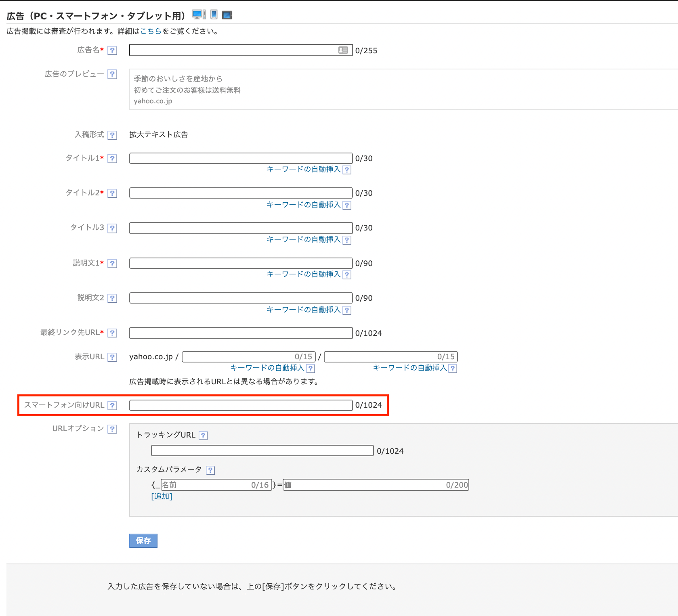Click help icon beside 説明文2 keyword insertion link
678x616 pixels.
click(x=347, y=310)
